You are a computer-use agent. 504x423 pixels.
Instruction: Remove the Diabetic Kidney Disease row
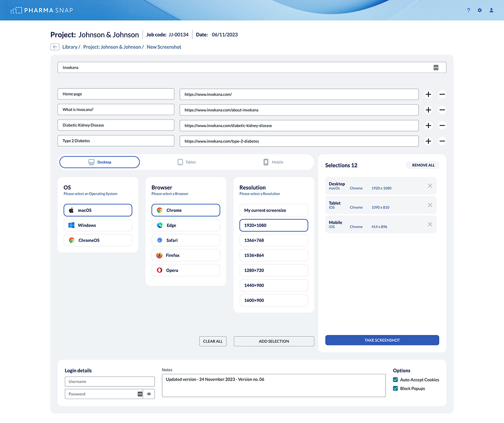442,125
